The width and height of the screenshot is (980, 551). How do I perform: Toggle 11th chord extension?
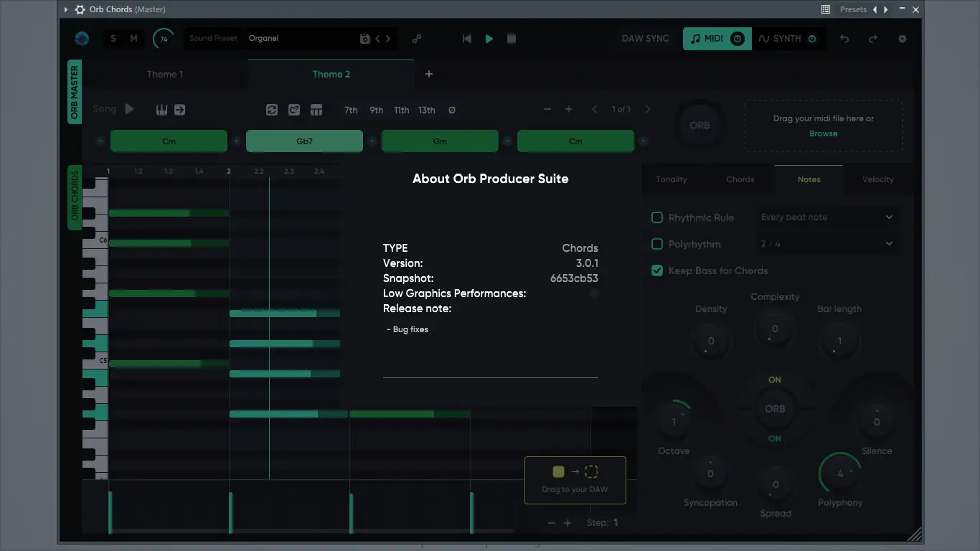click(401, 110)
